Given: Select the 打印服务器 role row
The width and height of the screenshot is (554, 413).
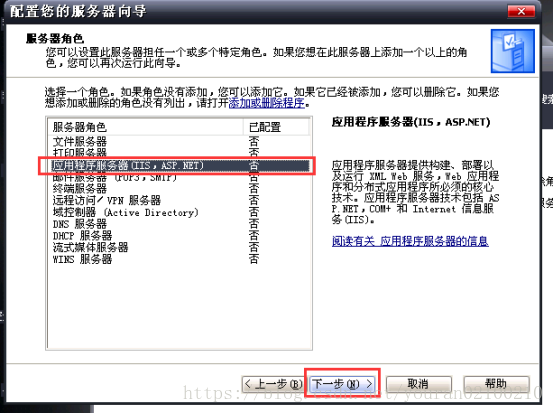Looking at the screenshot, I should (x=179, y=152).
